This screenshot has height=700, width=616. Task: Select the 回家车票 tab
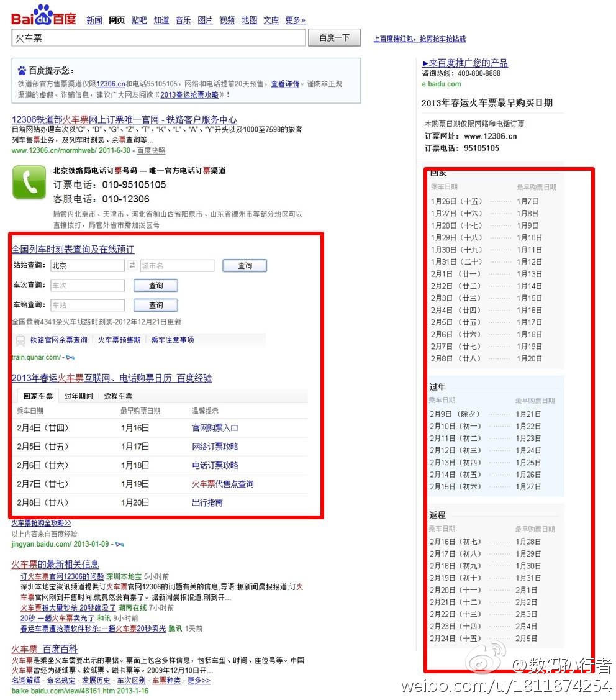(x=38, y=396)
